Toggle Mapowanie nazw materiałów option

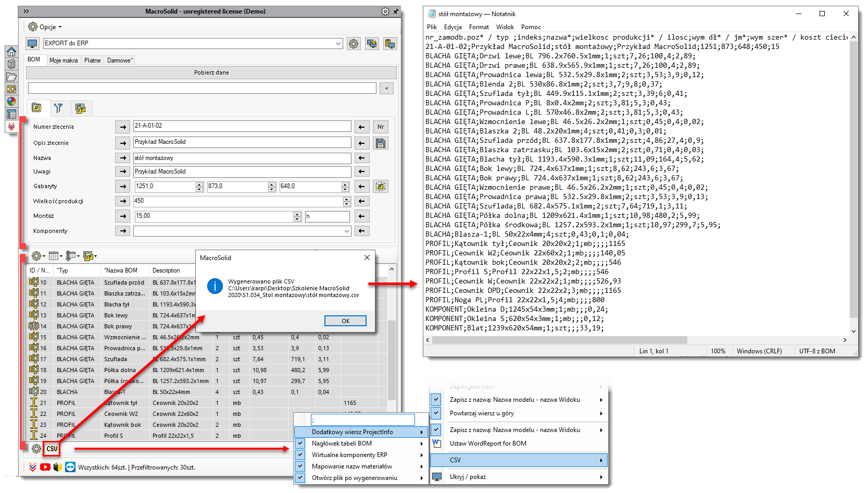[300, 466]
